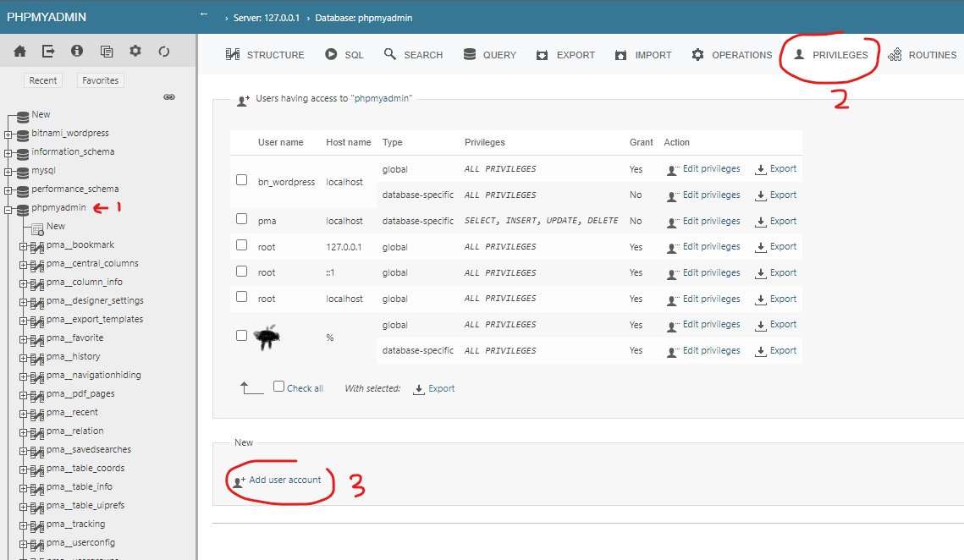Select the pma user checkbox
The image size is (964, 560).
(241, 219)
